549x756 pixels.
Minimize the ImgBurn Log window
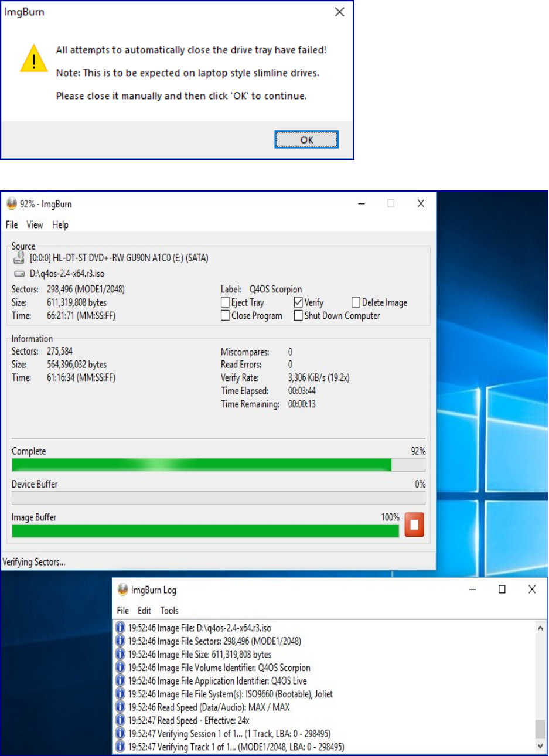(473, 590)
